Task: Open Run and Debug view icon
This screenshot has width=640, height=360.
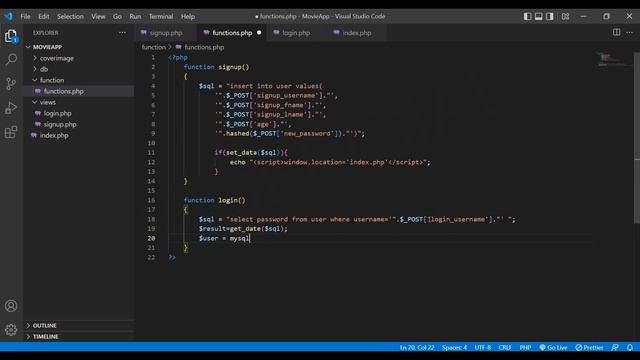Action: click(11, 108)
